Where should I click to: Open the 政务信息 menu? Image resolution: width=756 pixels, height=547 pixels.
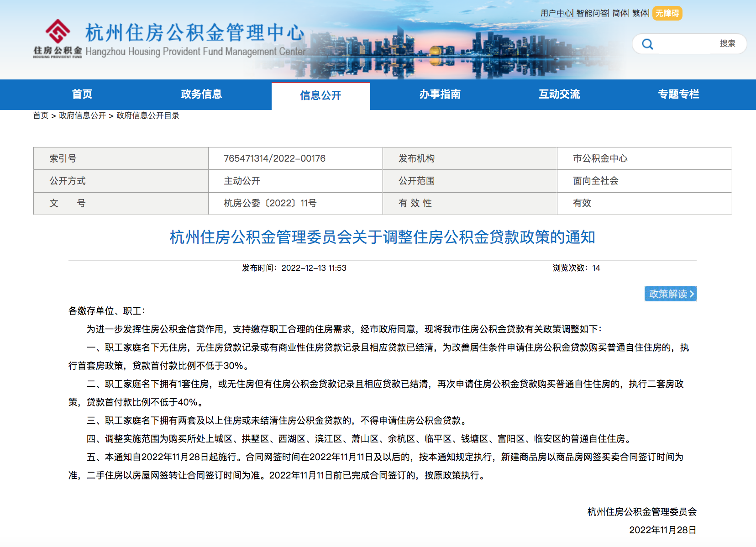pos(201,94)
